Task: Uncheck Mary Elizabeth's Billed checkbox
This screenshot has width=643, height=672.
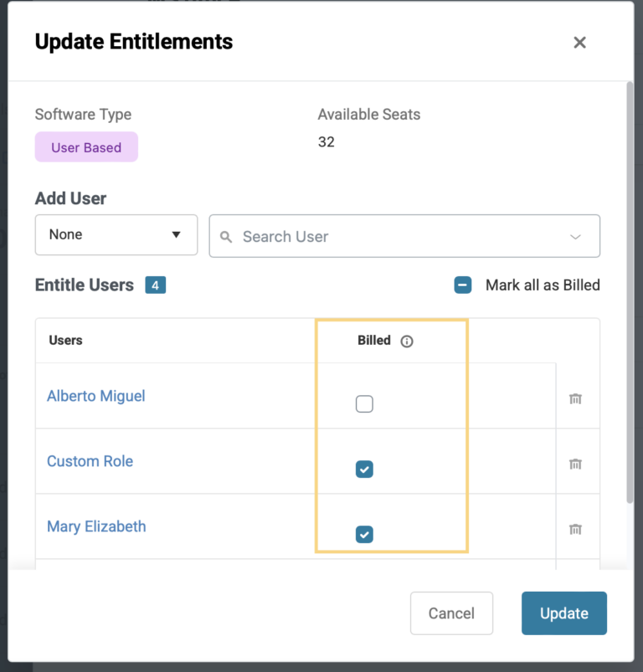Action: [364, 534]
